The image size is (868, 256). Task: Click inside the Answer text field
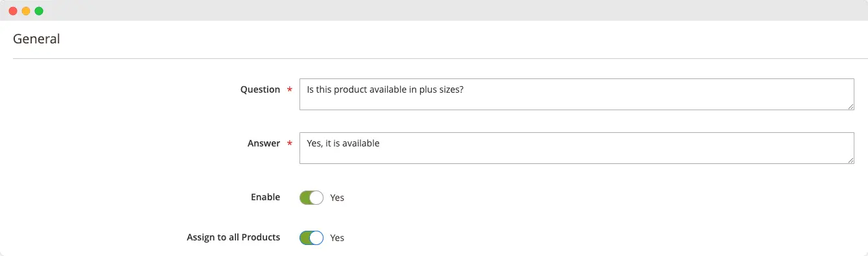tap(576, 148)
